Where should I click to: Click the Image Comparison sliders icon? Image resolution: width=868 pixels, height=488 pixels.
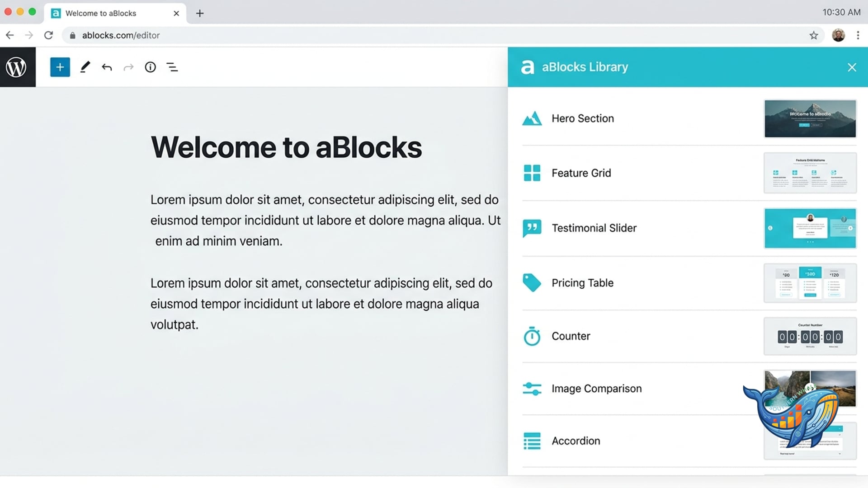(532, 389)
